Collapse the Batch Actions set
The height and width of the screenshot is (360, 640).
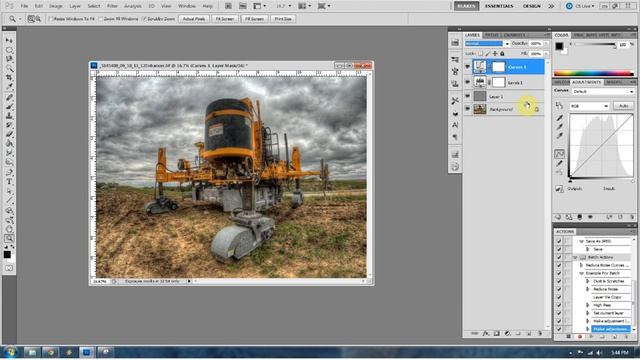(575, 257)
